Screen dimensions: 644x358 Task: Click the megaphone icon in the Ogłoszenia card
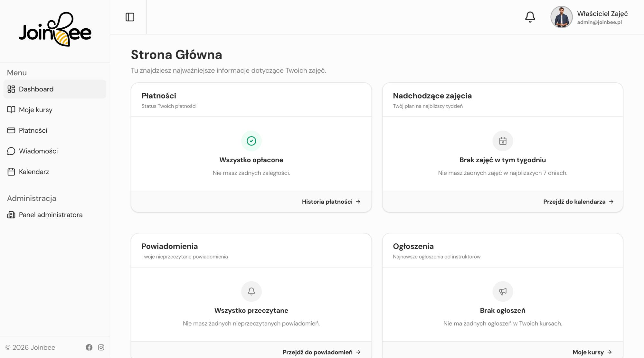(x=503, y=291)
